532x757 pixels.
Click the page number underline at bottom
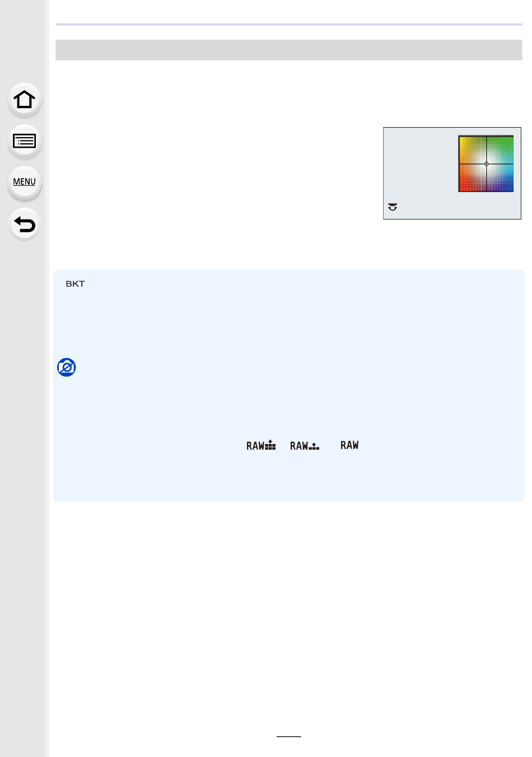(x=289, y=736)
